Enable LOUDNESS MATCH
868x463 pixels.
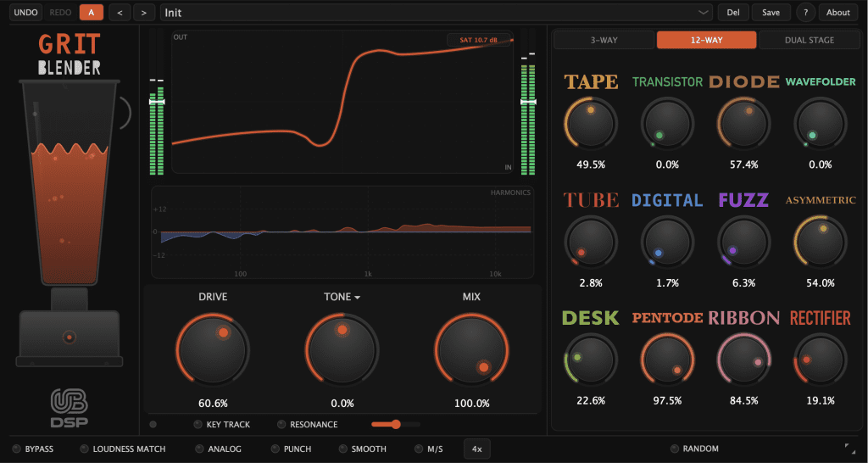(123, 449)
